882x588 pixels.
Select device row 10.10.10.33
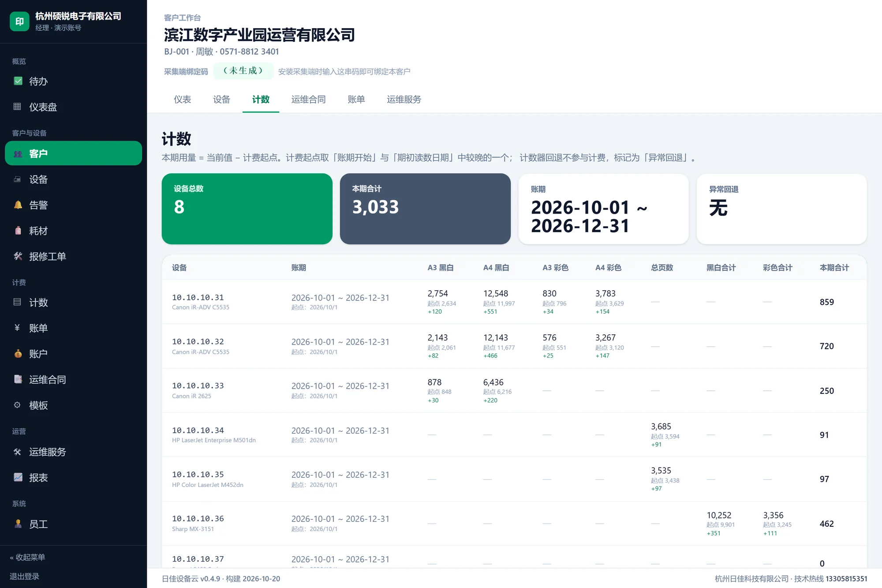(514, 391)
